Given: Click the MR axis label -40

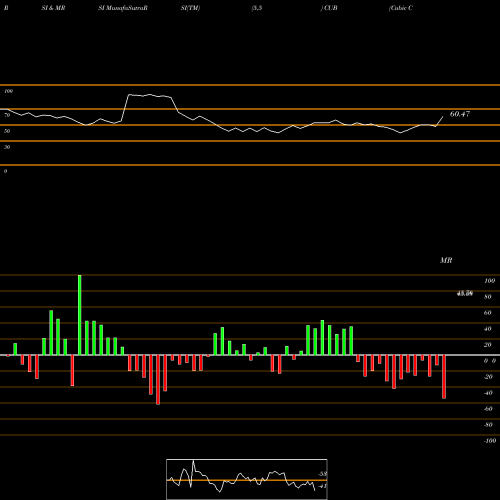Looking at the screenshot, I should coord(488,393).
